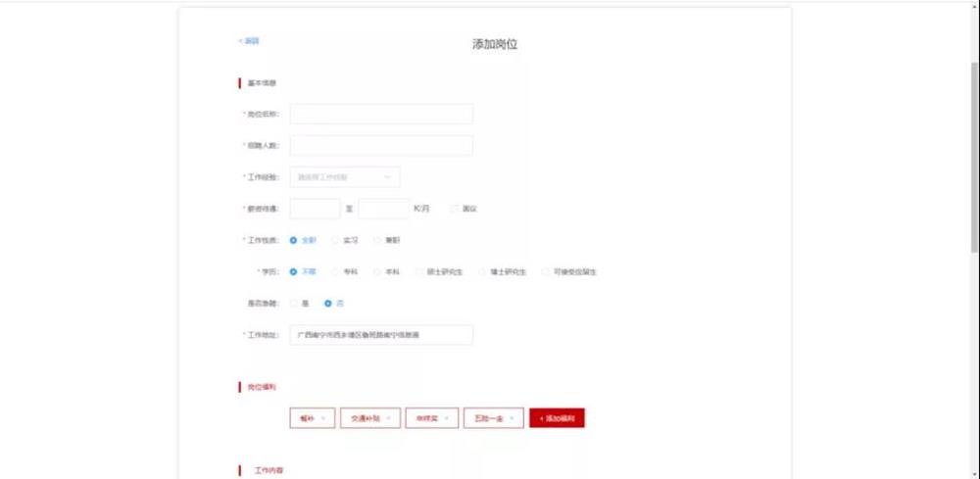
Task: Choose 硕士研究生 education option
Action: point(419,271)
